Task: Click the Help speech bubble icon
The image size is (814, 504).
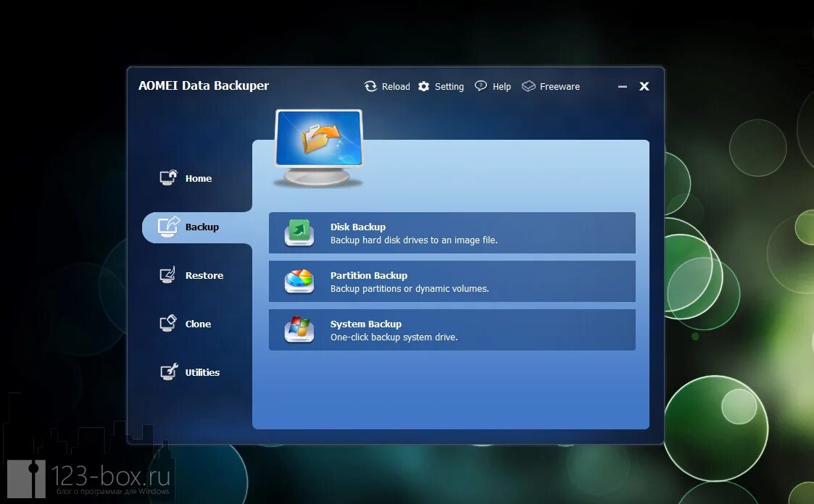Action: click(481, 86)
